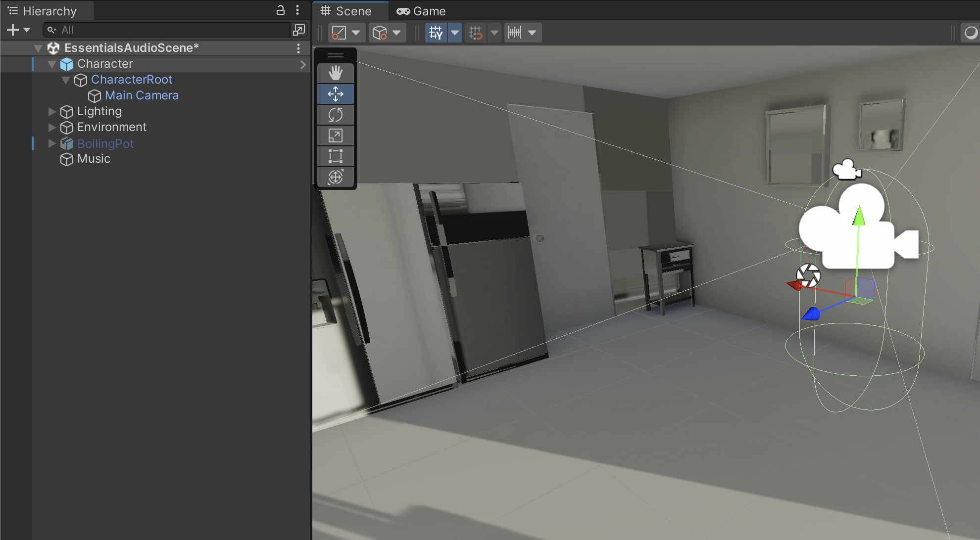Collapse the CharacterRoot object
Viewport: 980px width, 540px height.
tap(66, 80)
